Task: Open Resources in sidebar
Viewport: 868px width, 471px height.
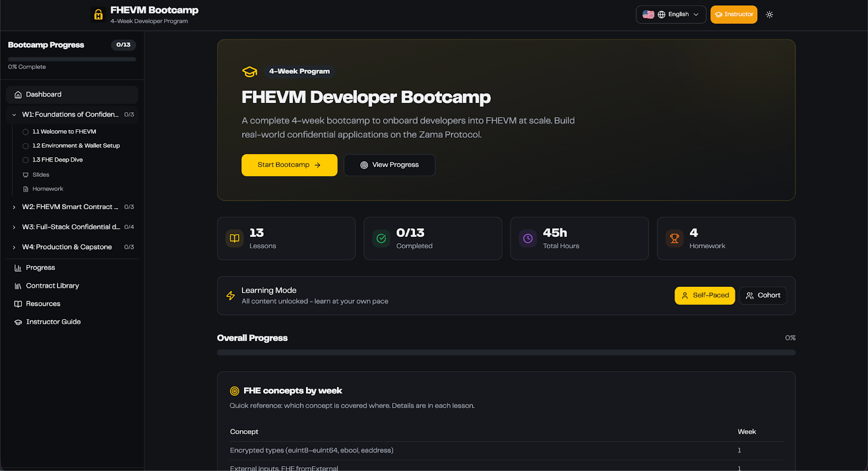Action: 72,304
